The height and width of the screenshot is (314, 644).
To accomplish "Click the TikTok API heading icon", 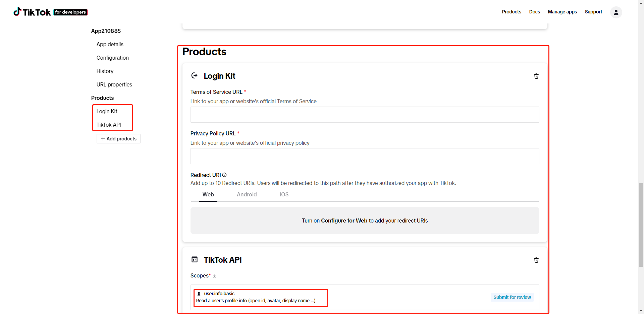I will coord(195,259).
